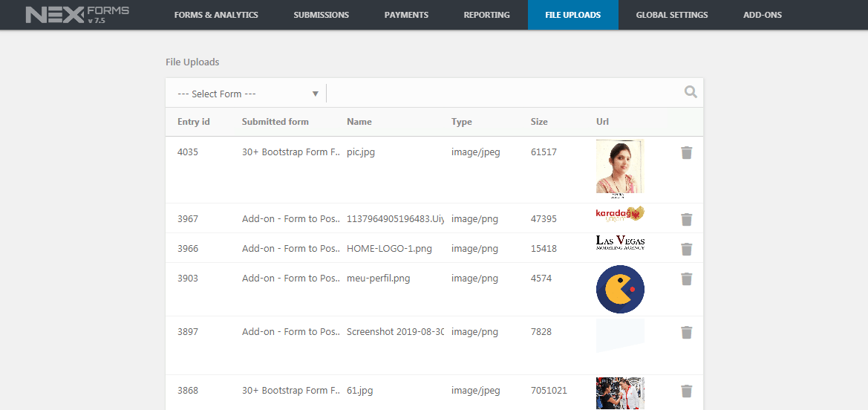Open the Select Form dropdown
Viewport: 868px width, 410px height.
pyautogui.click(x=247, y=94)
